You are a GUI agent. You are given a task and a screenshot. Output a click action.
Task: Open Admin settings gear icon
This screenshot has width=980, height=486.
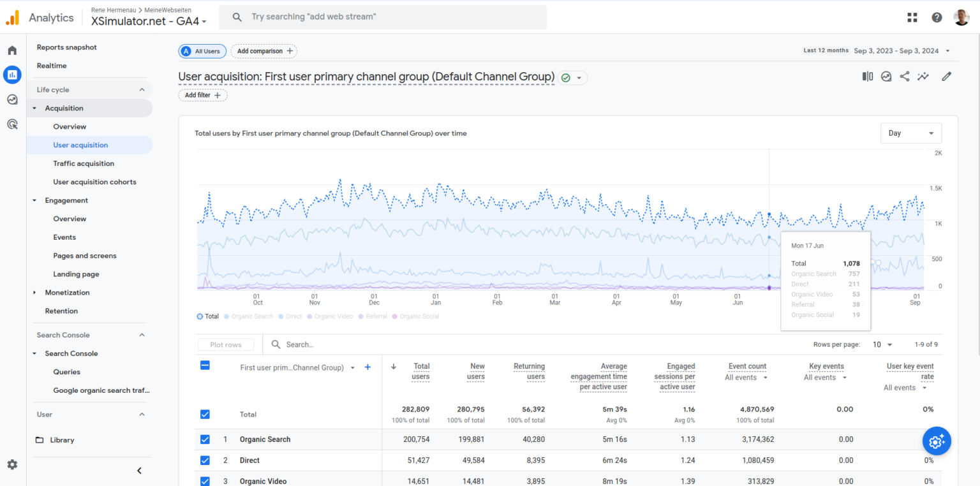point(12,465)
